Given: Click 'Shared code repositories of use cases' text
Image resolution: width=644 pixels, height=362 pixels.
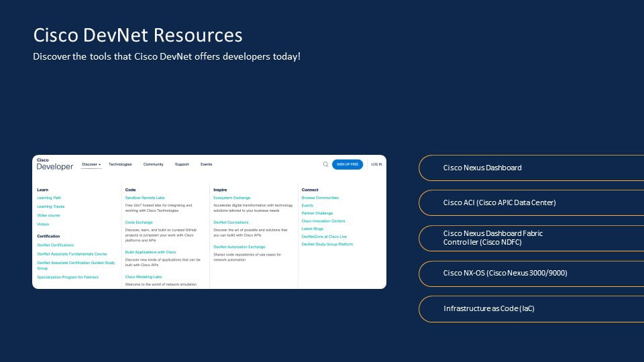Looking at the screenshot, I should [x=248, y=257].
